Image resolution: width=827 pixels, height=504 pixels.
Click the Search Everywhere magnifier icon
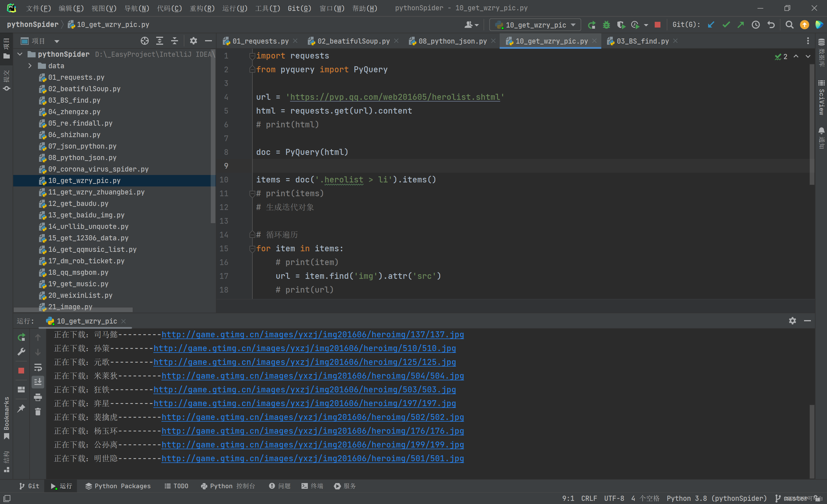click(x=789, y=25)
